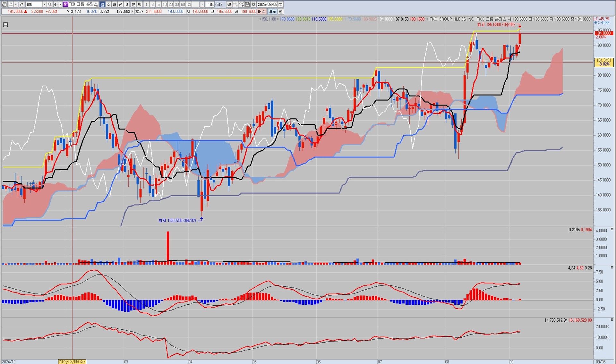Click the won currency toggle icon

[x=229, y=4]
